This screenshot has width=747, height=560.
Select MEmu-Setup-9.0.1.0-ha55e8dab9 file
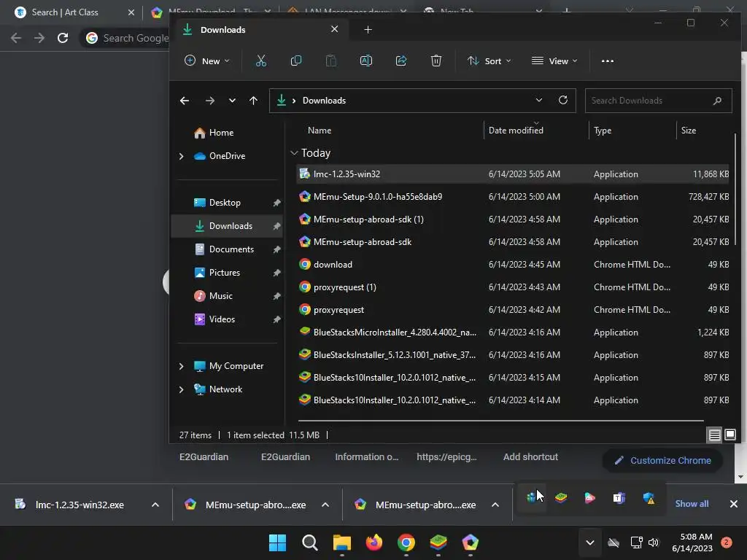coord(513,197)
